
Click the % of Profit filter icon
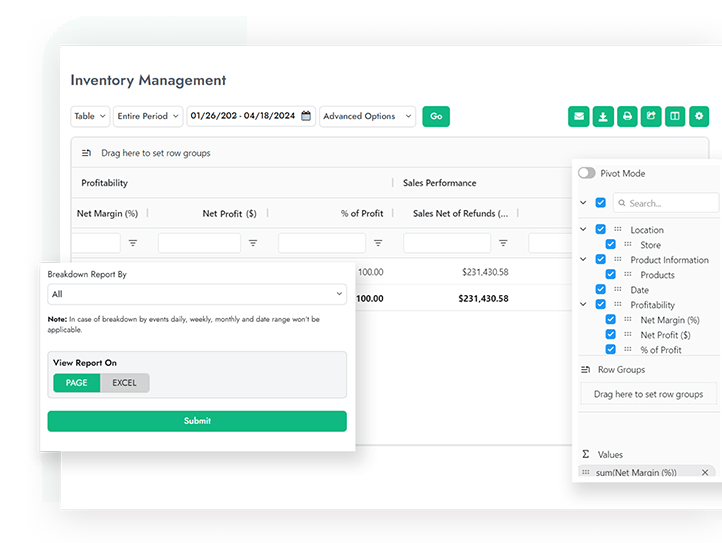(378, 243)
